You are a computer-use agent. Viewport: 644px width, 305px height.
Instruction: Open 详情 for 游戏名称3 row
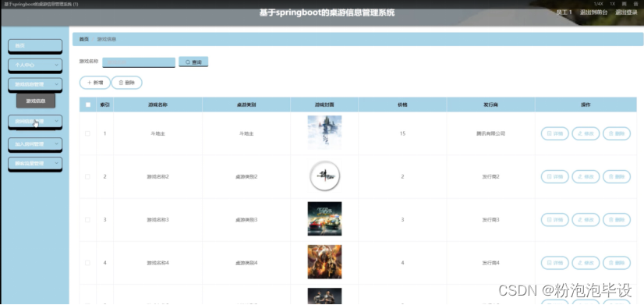tap(555, 220)
